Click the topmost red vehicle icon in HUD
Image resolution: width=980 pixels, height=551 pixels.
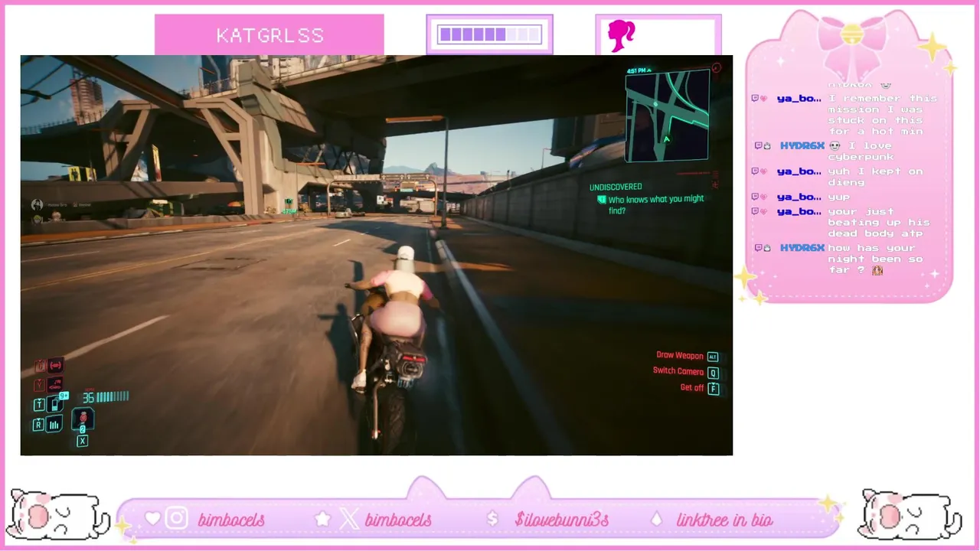55,366
